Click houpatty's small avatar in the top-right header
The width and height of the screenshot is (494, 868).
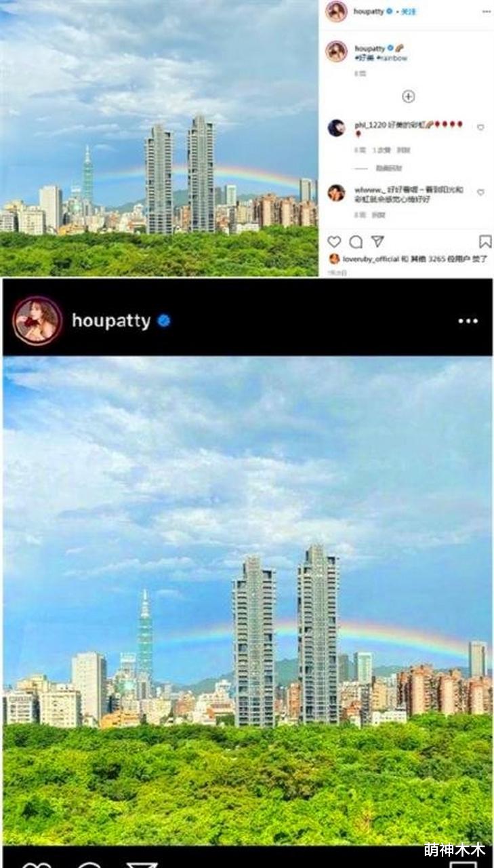click(x=337, y=12)
